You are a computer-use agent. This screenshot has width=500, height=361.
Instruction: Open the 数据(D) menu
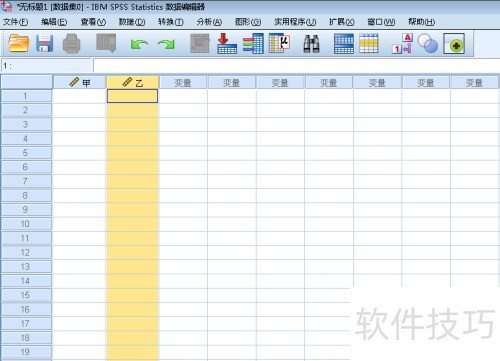tap(132, 22)
